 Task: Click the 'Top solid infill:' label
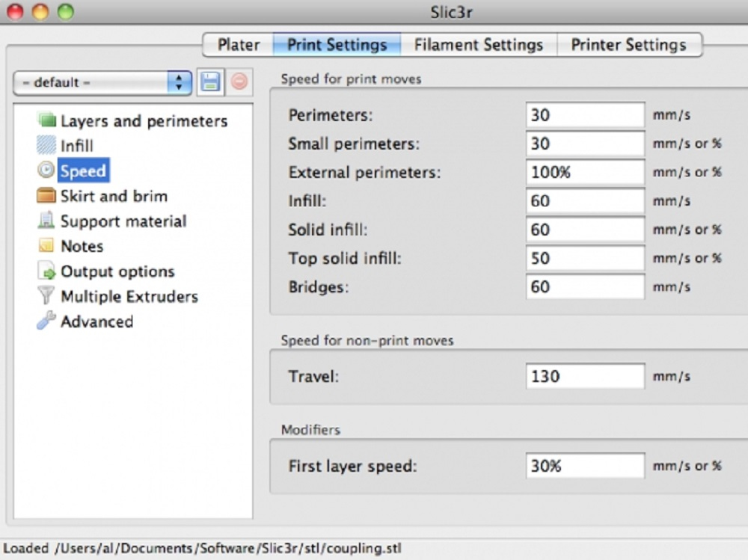(x=344, y=258)
